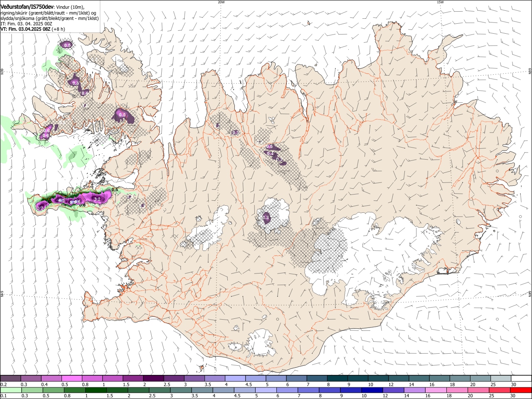532x399 pixels.
Task: Click the dark purple 0.2 snow legend swatch
Action: click(x=10, y=379)
